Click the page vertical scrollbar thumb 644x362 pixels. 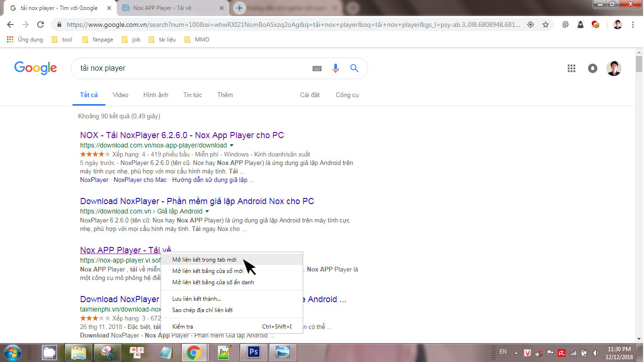639,64
